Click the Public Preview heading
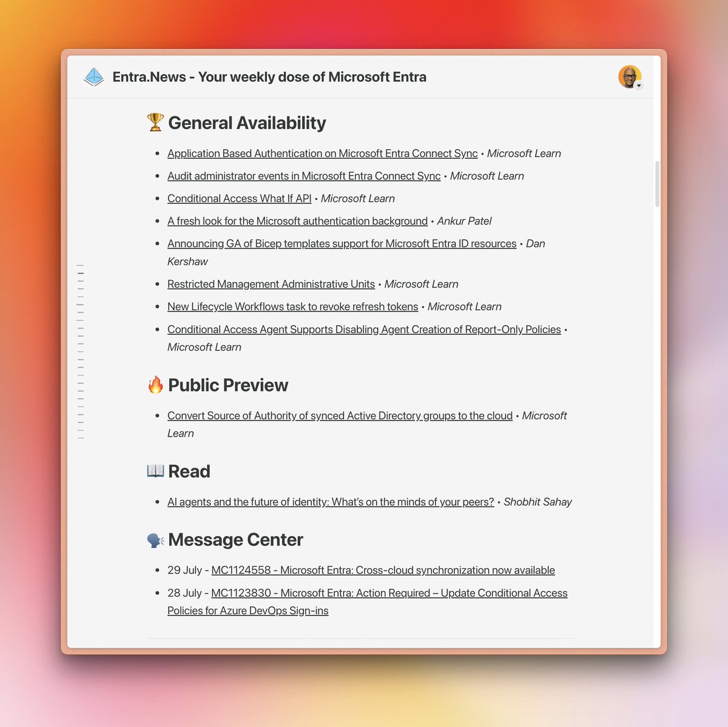Image resolution: width=728 pixels, height=727 pixels. click(x=228, y=385)
